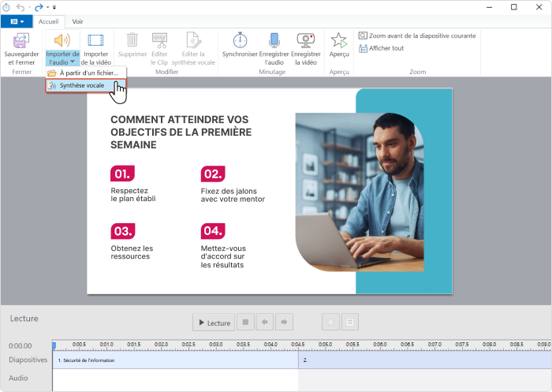The image size is (552, 392).
Task: Click the Sauvegarder et Fermer icon
Action: click(22, 40)
